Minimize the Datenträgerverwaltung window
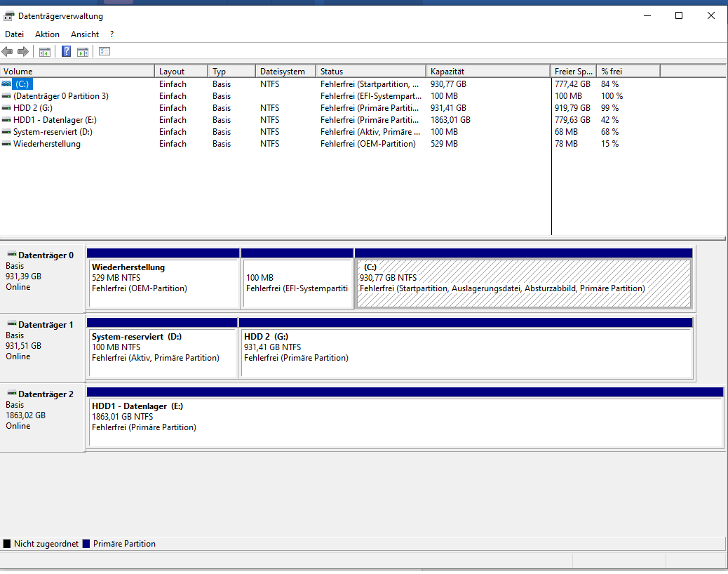The width and height of the screenshot is (728, 574). (x=647, y=16)
